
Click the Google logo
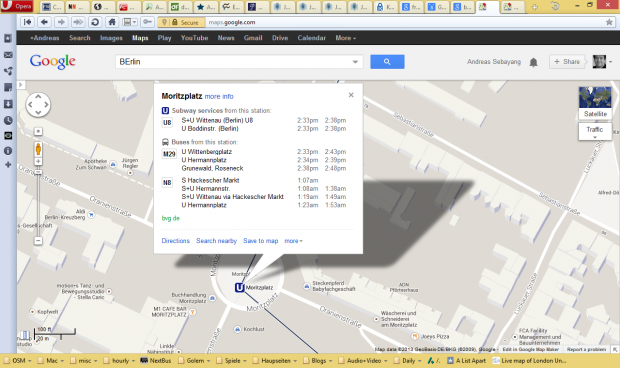click(x=52, y=62)
